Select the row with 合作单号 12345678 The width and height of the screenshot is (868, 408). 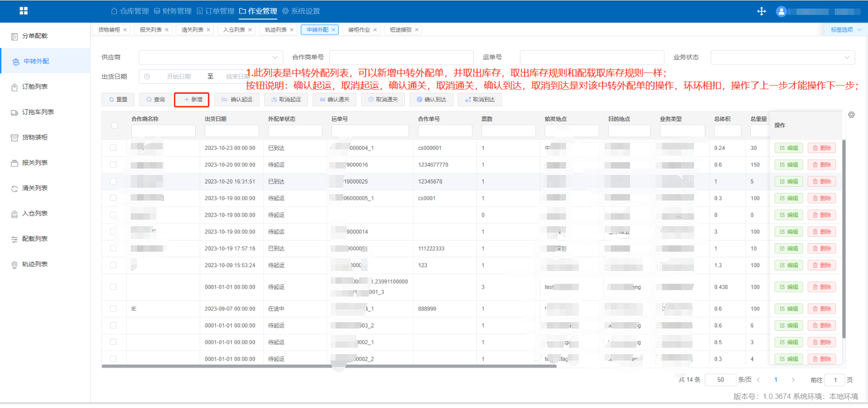coord(113,181)
